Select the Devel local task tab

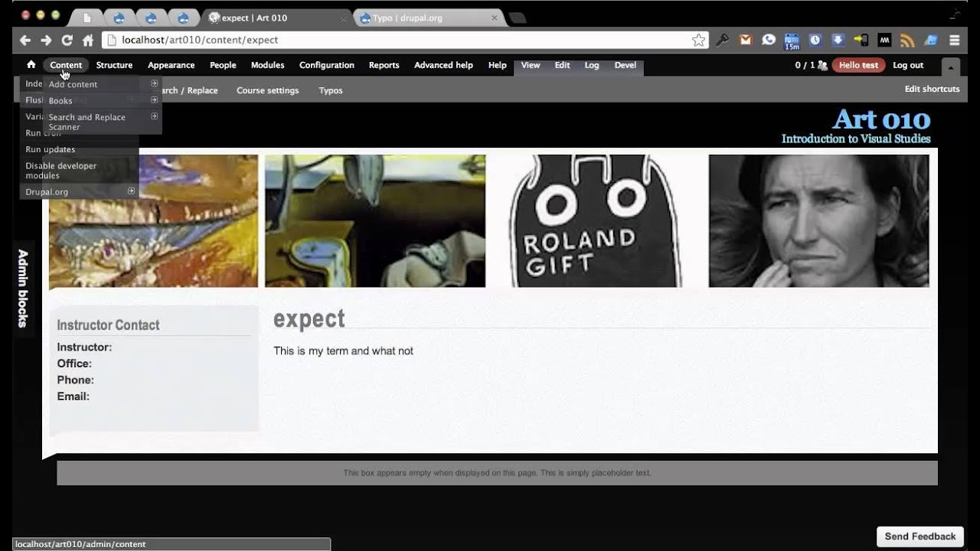[626, 65]
